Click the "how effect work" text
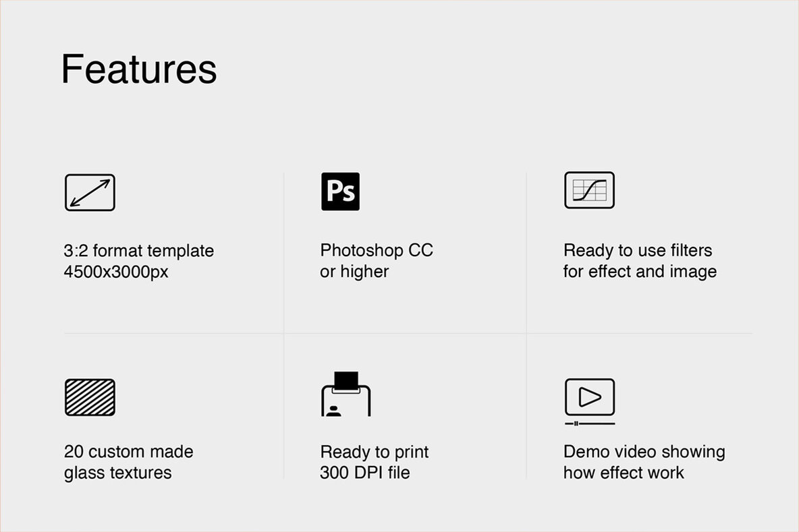799x532 pixels. click(x=624, y=473)
